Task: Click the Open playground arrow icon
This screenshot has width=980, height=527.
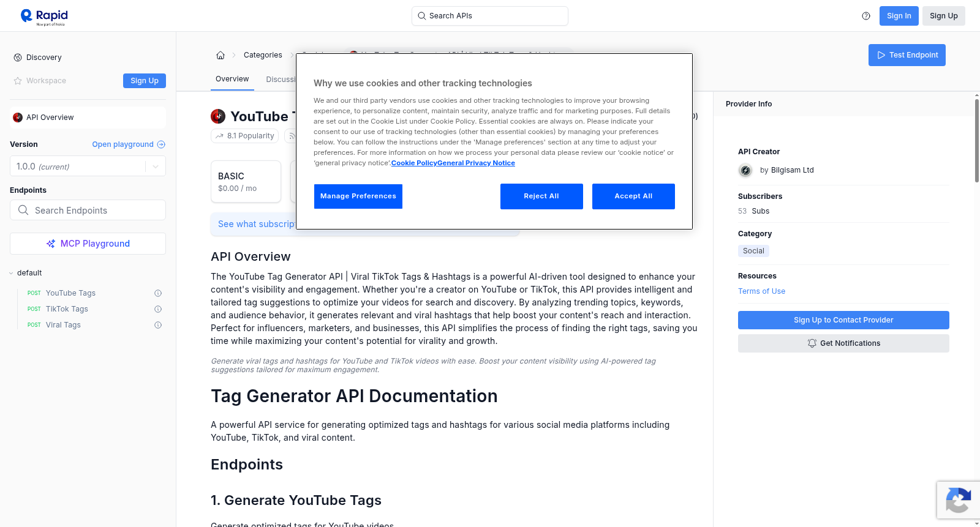Action: click(x=161, y=144)
